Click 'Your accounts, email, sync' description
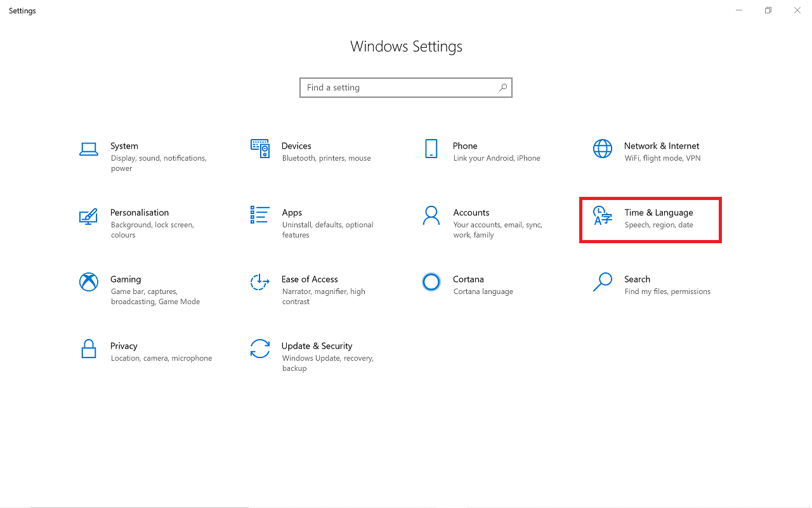 pos(498,230)
